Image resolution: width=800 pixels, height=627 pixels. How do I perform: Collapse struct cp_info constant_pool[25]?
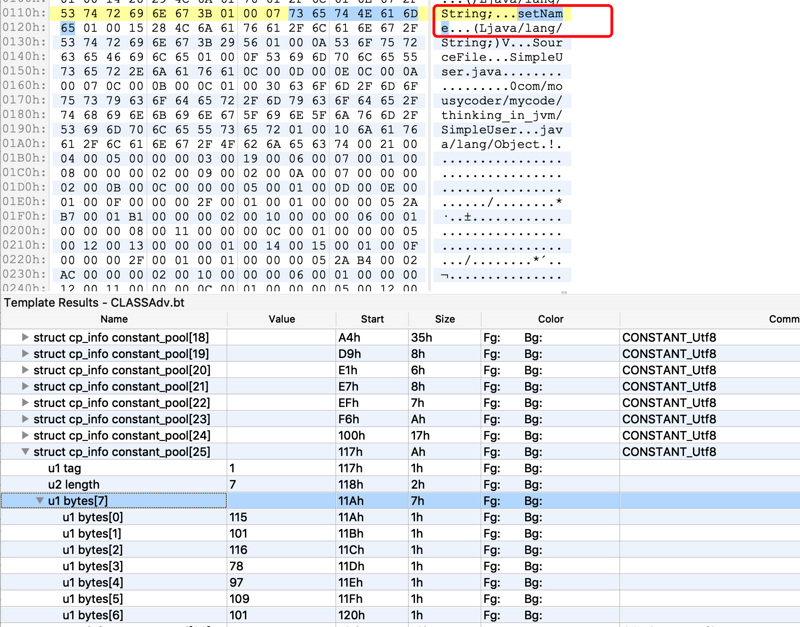pos(24,452)
